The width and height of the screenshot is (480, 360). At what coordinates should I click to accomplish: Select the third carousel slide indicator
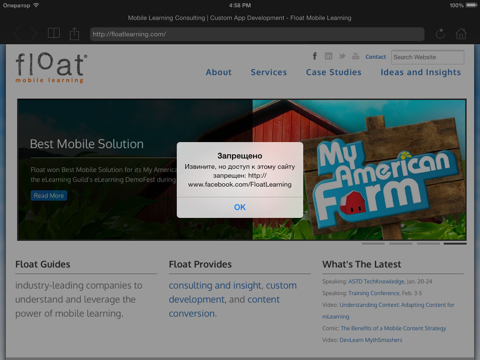click(x=428, y=244)
